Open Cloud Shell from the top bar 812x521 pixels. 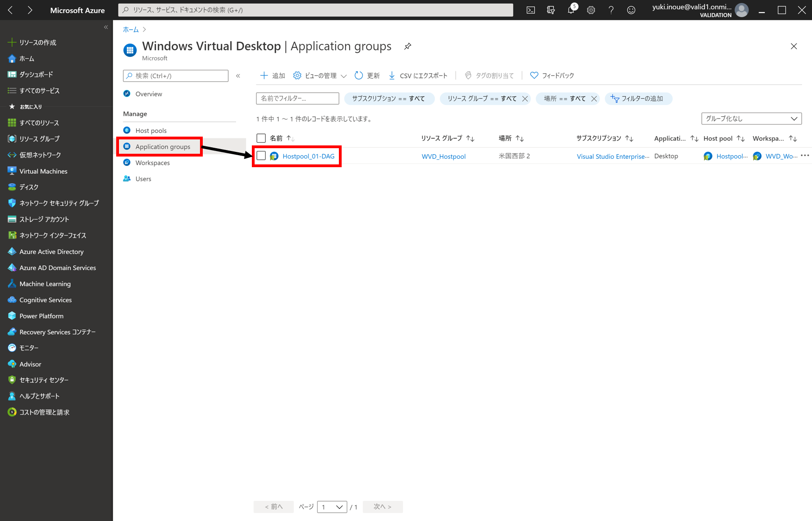tap(531, 10)
